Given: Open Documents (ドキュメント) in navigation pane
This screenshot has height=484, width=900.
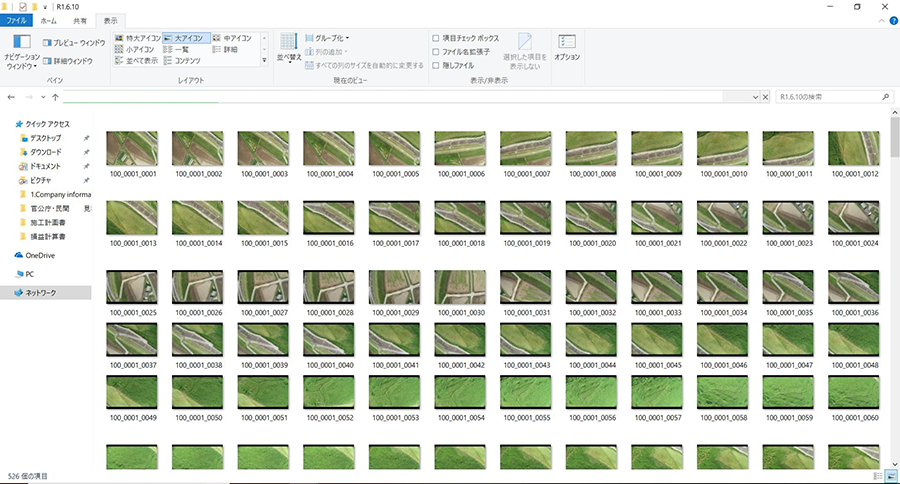Looking at the screenshot, I should [x=40, y=167].
